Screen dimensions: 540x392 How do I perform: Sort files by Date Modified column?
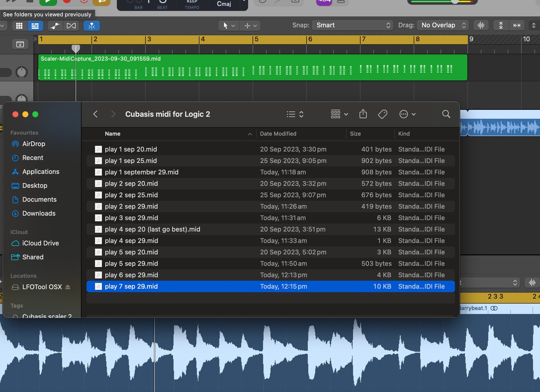[278, 134]
